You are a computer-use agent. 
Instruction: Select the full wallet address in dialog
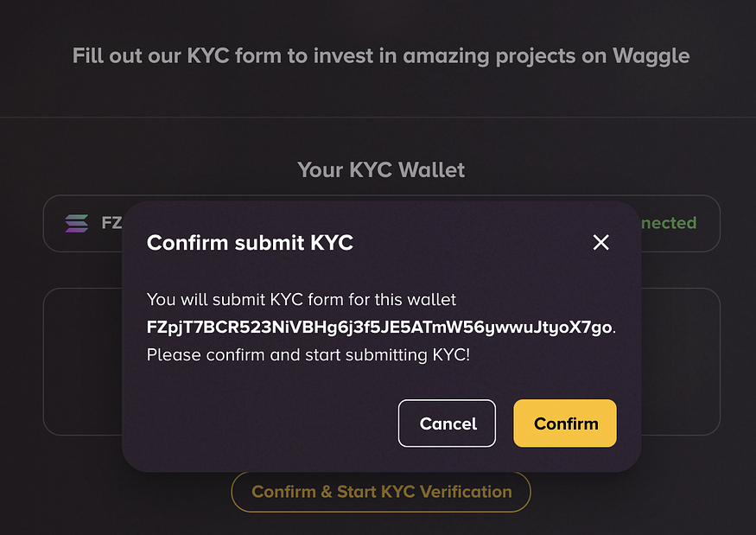click(x=379, y=327)
